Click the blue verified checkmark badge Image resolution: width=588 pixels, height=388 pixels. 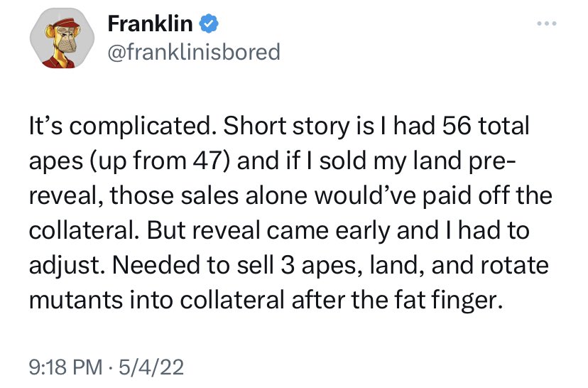click(x=209, y=23)
